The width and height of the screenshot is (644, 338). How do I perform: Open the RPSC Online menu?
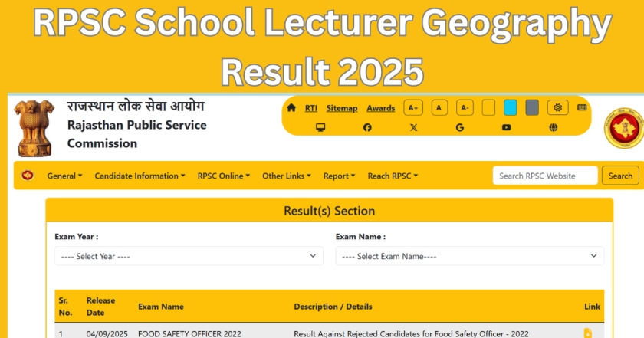[x=224, y=176]
